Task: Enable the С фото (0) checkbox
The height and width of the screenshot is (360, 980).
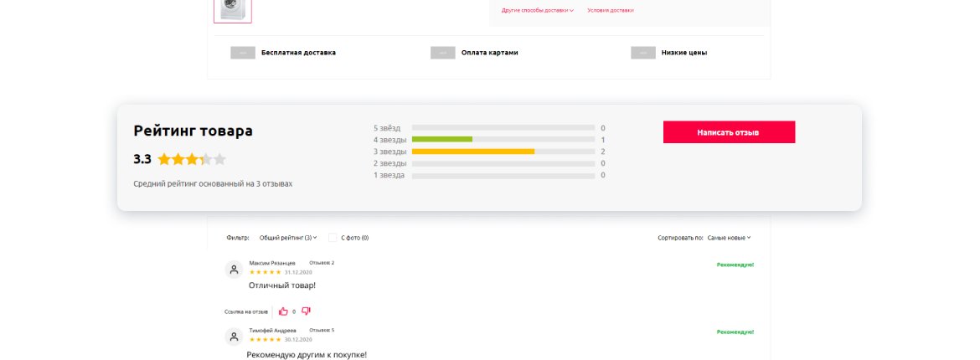Action: 333,238
